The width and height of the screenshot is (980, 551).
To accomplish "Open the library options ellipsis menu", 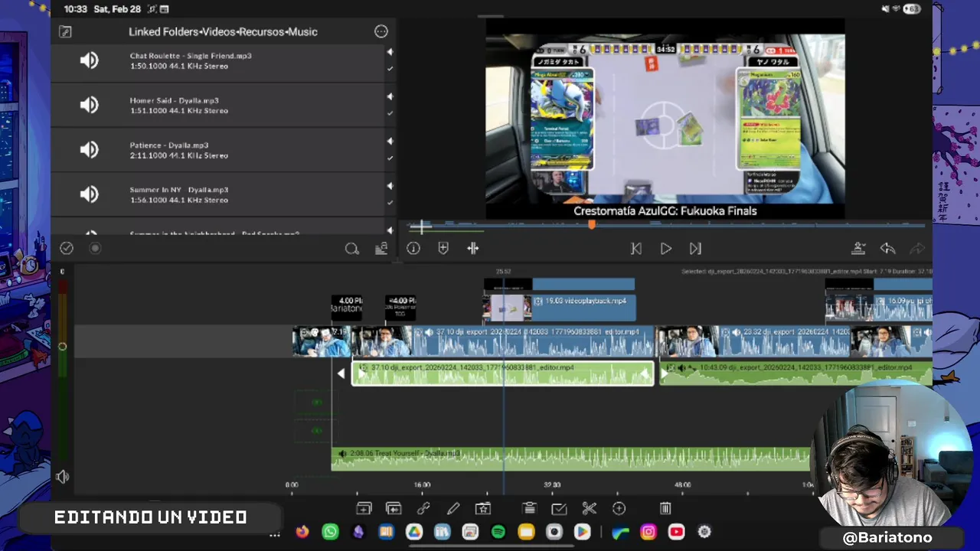I will [381, 31].
